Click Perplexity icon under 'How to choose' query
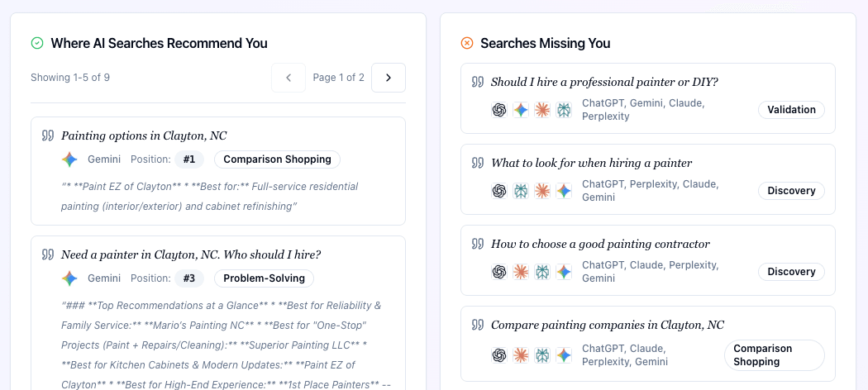Viewport: 868px width, 390px height. [542, 272]
